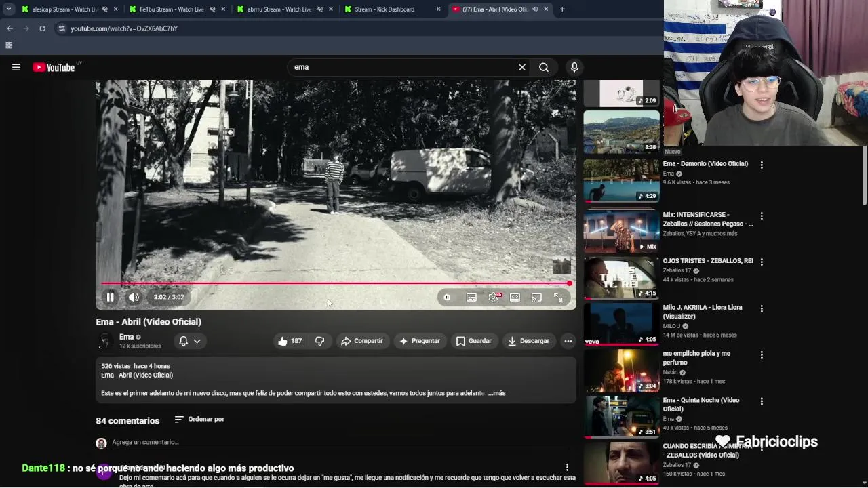Open options for me empilcho video
The height and width of the screenshot is (488, 868).
(762, 354)
